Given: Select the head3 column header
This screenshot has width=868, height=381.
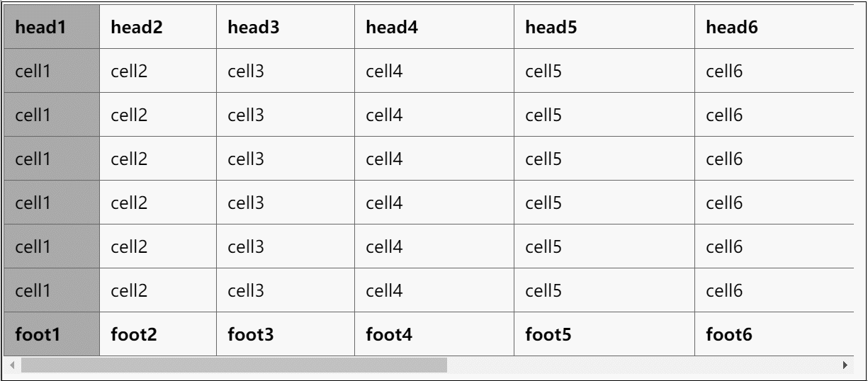Looking at the screenshot, I should pos(285,27).
